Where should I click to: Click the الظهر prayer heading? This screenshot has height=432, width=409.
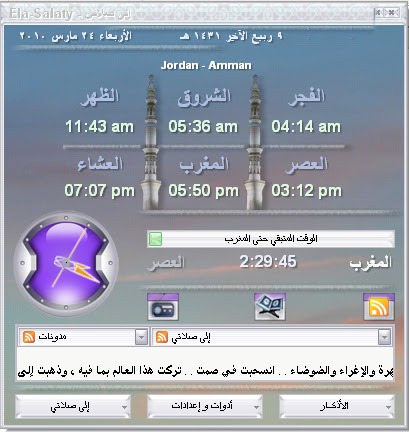click(100, 97)
